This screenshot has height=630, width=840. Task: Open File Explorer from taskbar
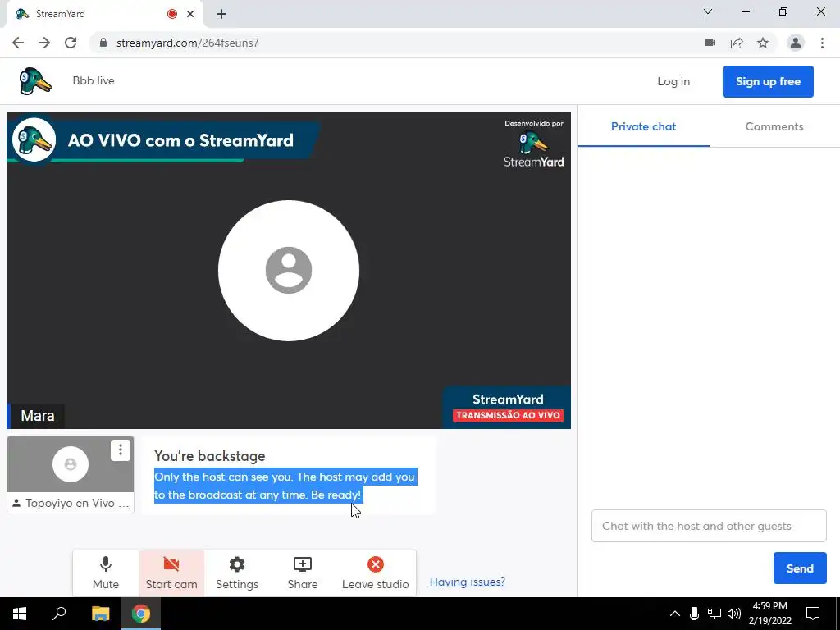100,614
